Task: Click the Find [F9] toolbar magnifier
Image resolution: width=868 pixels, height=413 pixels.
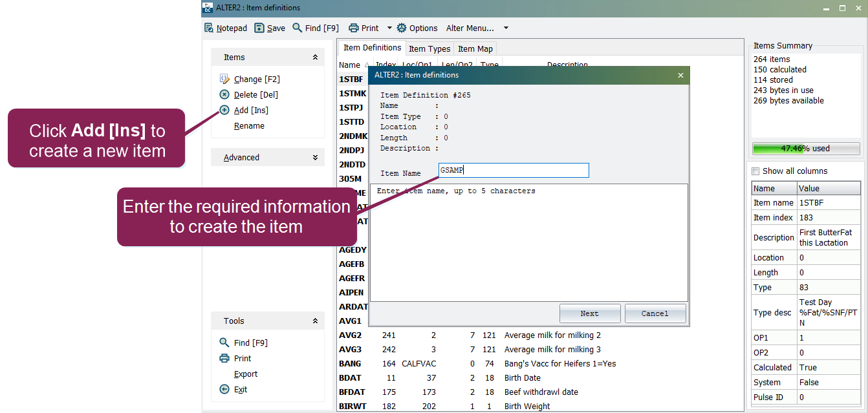Action: coord(298,28)
